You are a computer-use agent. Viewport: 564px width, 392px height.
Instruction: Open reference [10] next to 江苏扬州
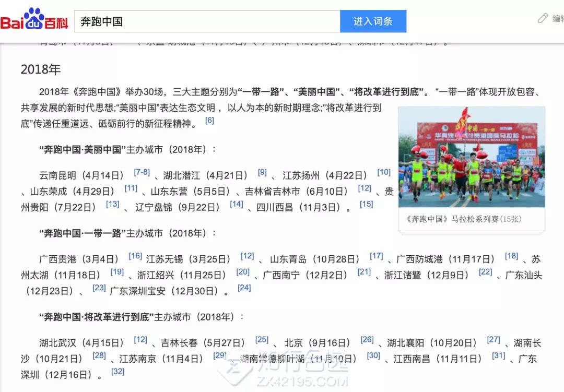click(384, 172)
